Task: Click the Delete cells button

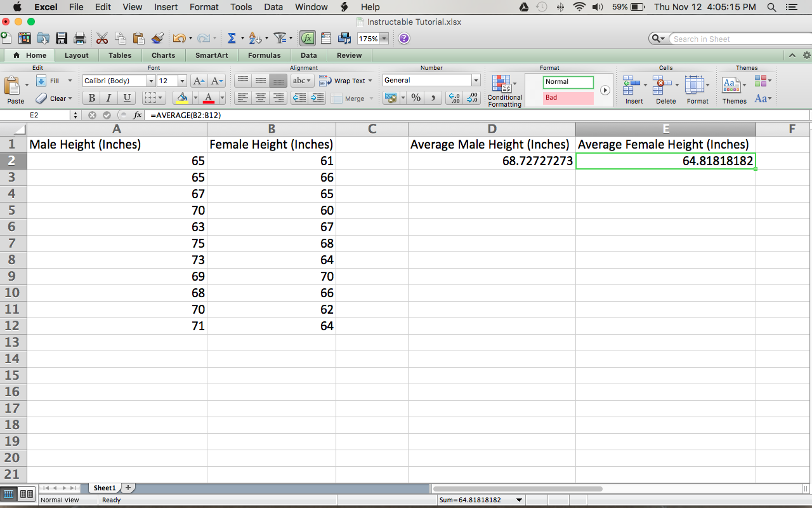Action: pos(665,90)
